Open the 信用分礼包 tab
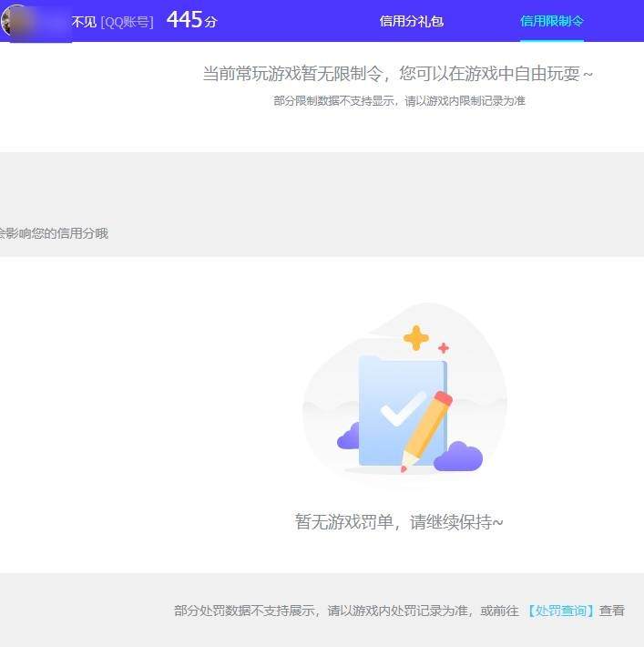644x647 pixels. tap(412, 21)
